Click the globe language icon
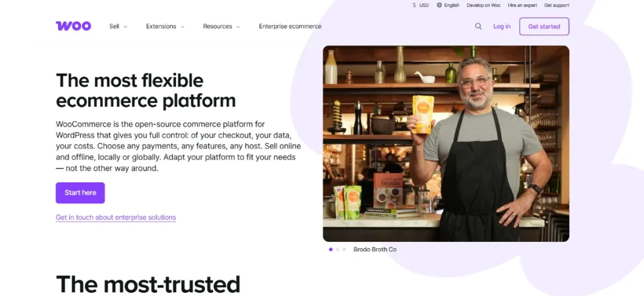 tap(439, 5)
